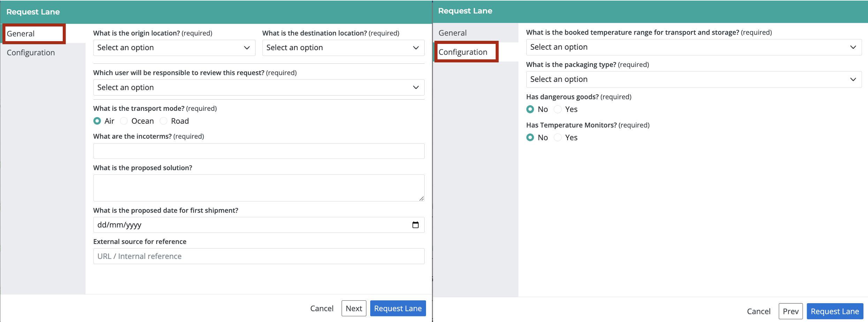Image resolution: width=868 pixels, height=322 pixels.
Task: Focus the proposed first shipment date field
Action: click(259, 225)
